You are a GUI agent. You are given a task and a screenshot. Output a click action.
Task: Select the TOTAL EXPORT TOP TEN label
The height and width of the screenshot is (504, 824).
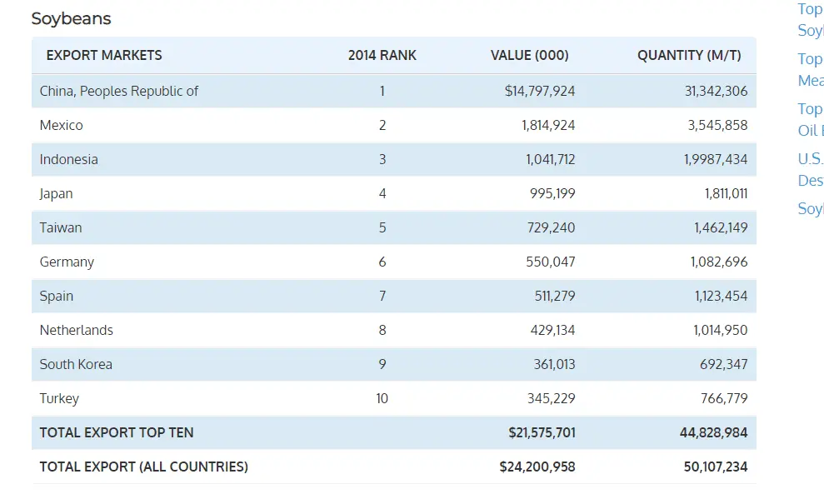(117, 432)
